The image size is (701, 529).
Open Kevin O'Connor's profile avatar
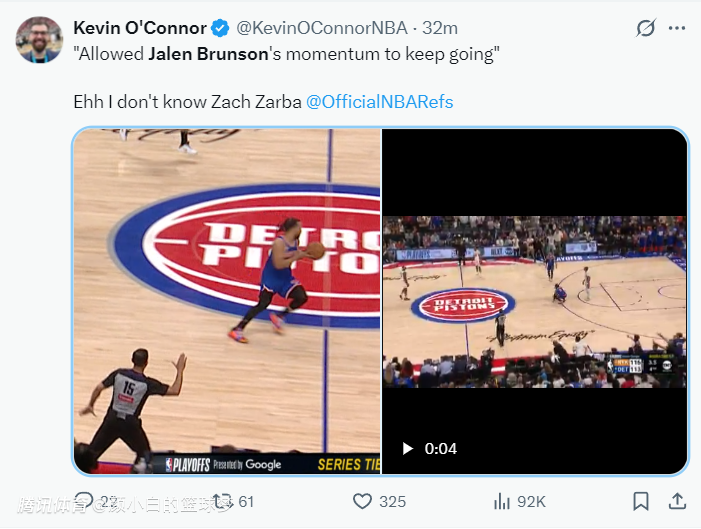(x=40, y=40)
